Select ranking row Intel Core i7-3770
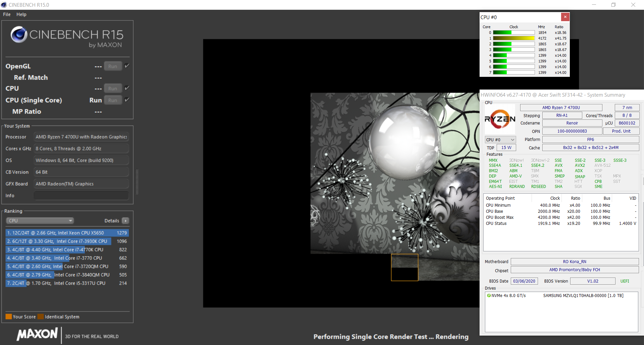The width and height of the screenshot is (644, 345). [67, 258]
